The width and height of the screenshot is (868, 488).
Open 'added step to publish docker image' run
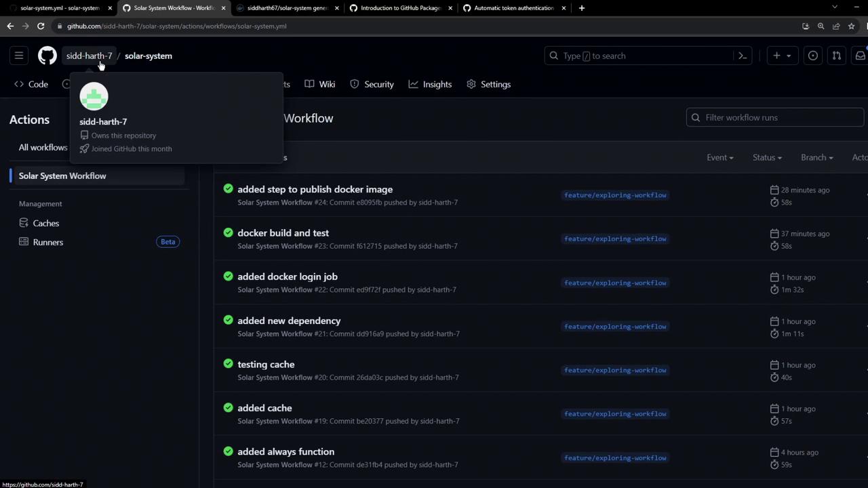[315, 189]
